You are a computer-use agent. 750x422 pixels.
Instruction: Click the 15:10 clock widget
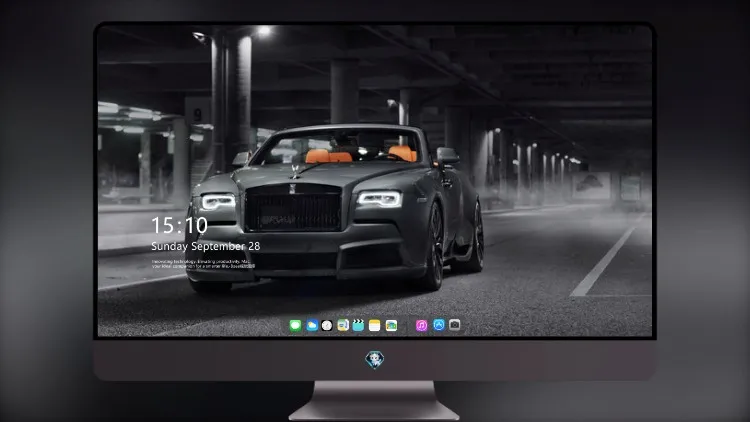[x=179, y=225]
